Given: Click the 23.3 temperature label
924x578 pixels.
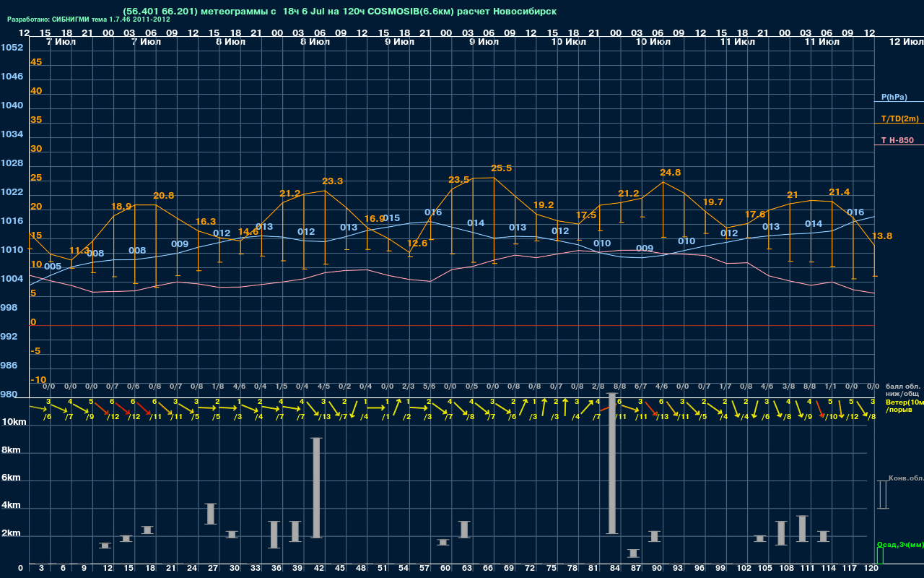Looking at the screenshot, I should [x=333, y=181].
